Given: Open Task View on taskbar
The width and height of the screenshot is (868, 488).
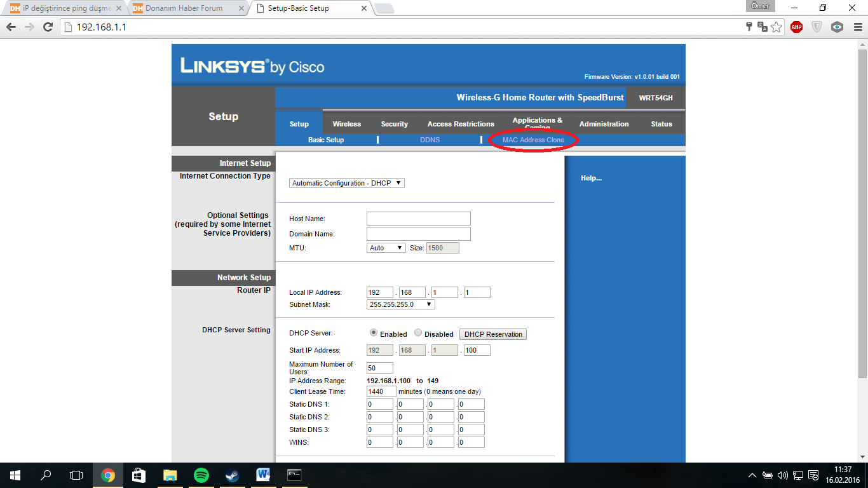Looking at the screenshot, I should coord(76,475).
